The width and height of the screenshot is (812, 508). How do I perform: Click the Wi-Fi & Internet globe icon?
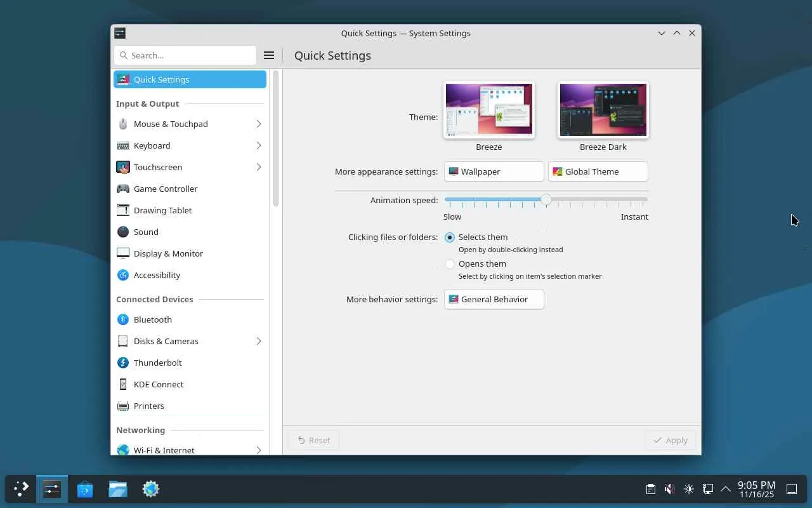[123, 450]
